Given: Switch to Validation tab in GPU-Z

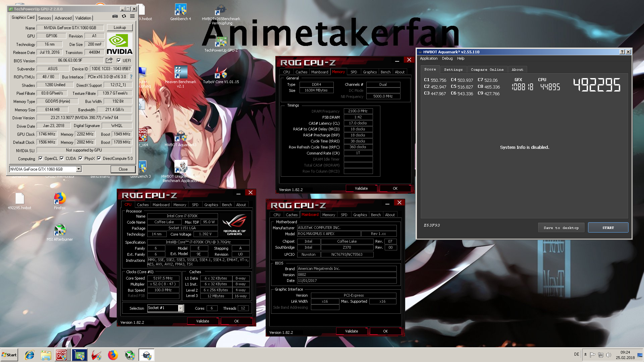Looking at the screenshot, I should click(x=83, y=18).
